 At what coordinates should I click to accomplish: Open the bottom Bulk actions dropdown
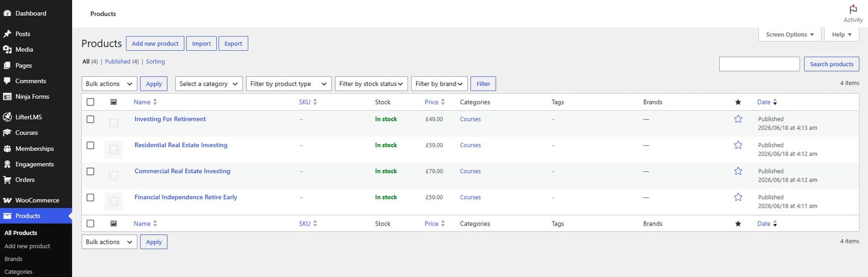coord(110,242)
